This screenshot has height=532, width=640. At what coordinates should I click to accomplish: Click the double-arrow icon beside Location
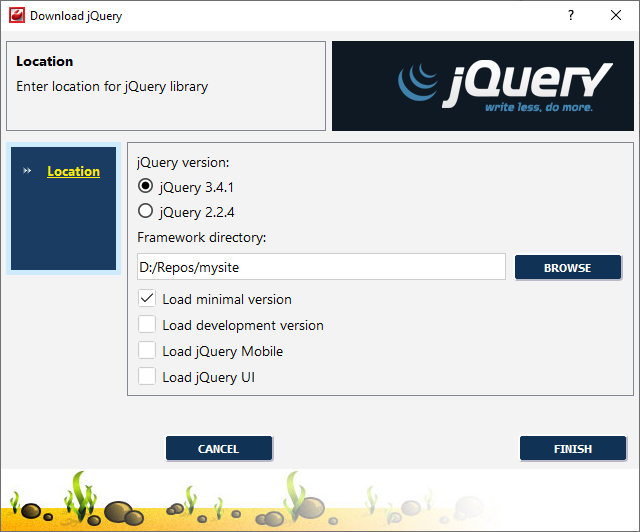point(27,171)
